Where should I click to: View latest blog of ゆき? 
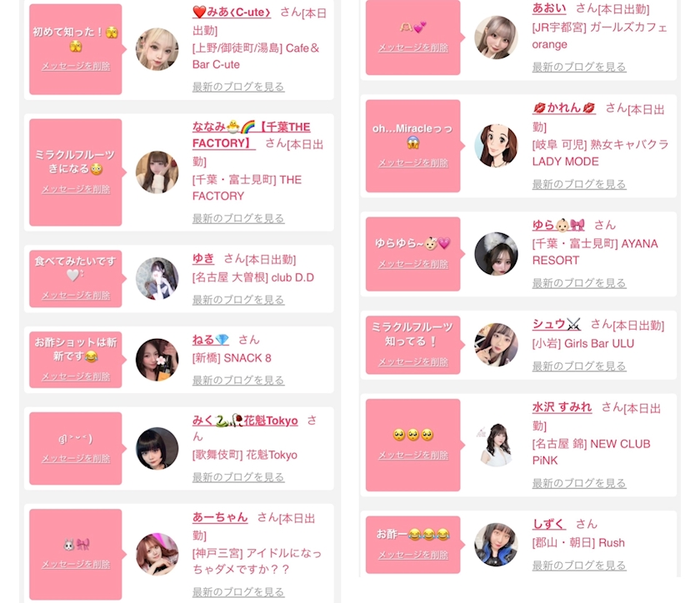pos(238,300)
